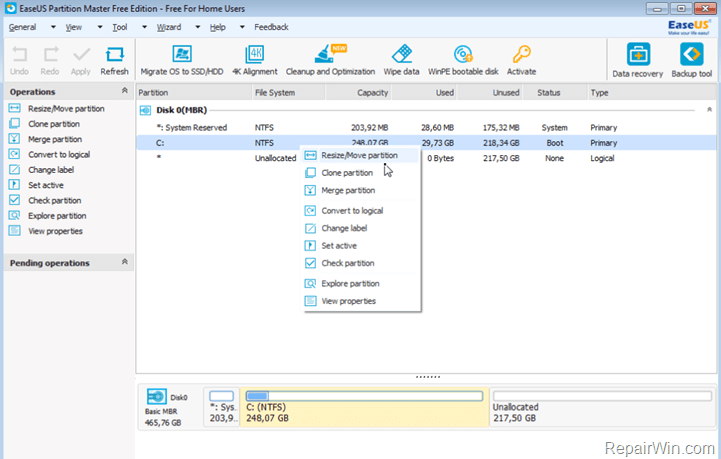Click Explore partition icon in Operations panel
Image resolution: width=721 pixels, height=459 pixels.
point(15,216)
